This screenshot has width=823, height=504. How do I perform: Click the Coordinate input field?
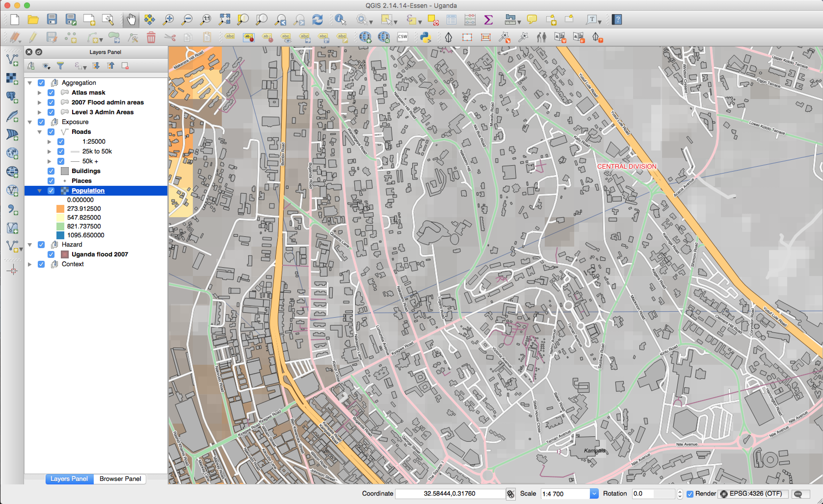point(450,494)
